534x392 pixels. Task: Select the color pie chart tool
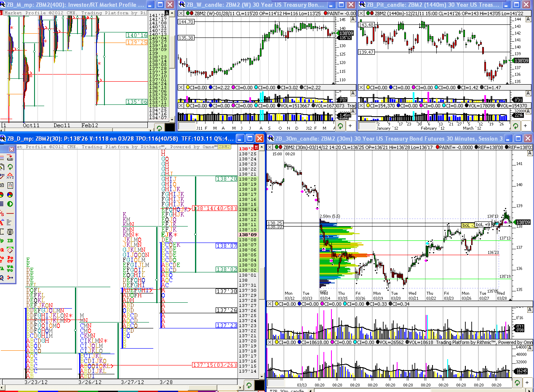click(x=10, y=195)
